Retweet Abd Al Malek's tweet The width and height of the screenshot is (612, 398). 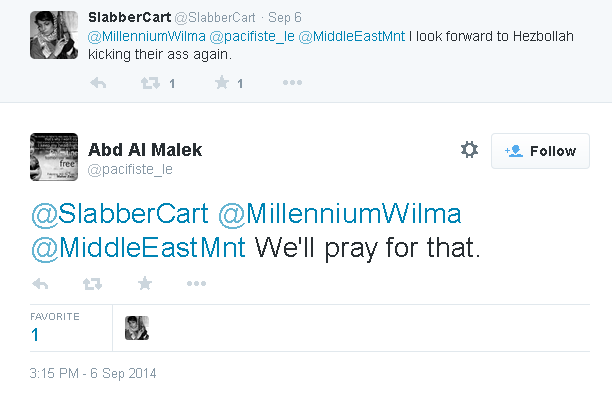[x=93, y=284]
